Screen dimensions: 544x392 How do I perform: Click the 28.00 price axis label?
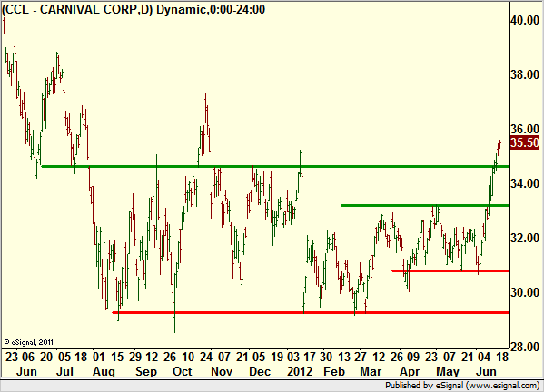click(x=525, y=347)
